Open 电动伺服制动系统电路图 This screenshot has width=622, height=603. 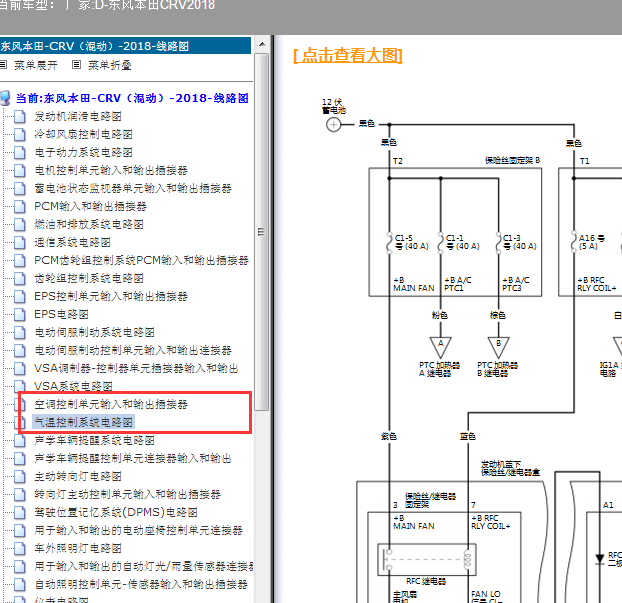94,332
